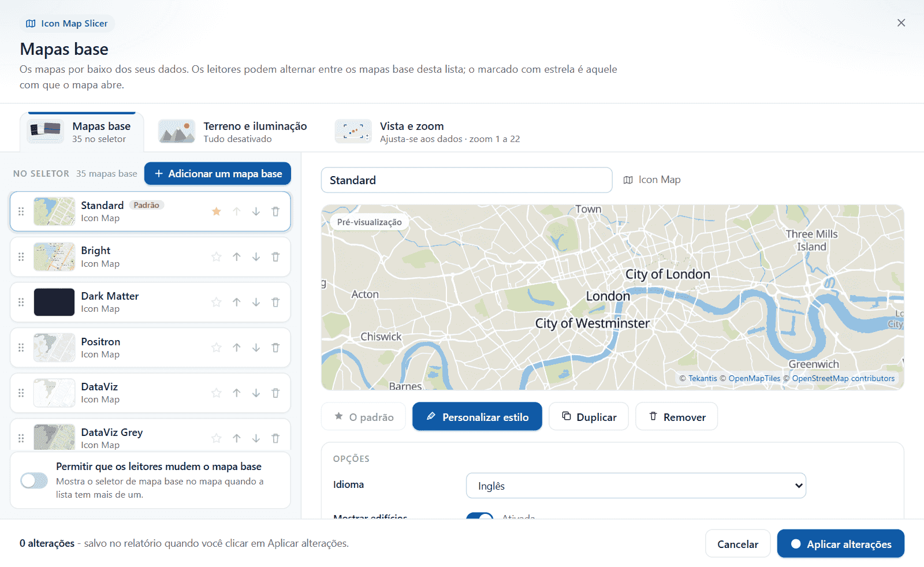Move DataViz basemap down

click(x=256, y=393)
